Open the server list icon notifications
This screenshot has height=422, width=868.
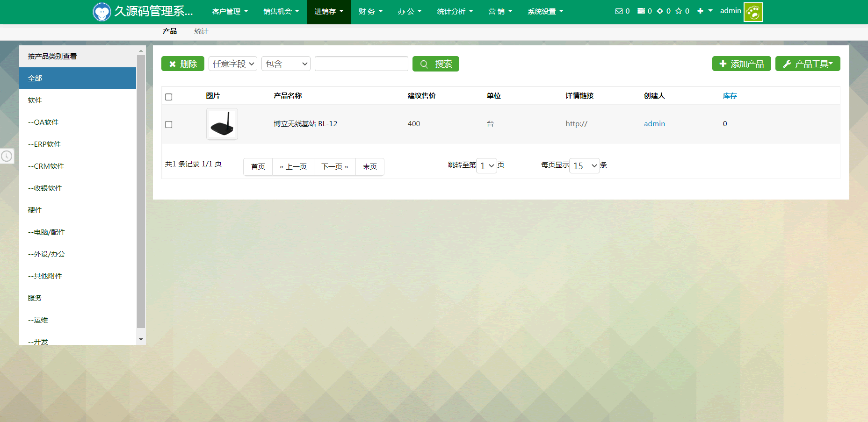click(x=641, y=11)
